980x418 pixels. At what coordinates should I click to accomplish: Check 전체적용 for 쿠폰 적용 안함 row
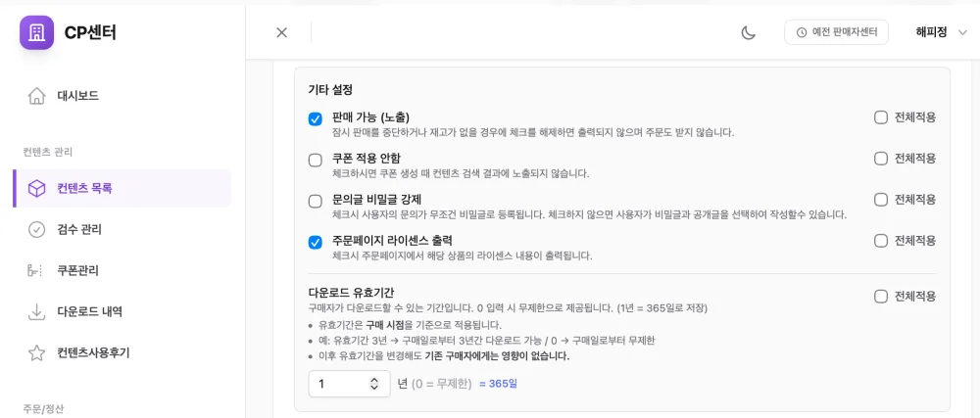[881, 159]
